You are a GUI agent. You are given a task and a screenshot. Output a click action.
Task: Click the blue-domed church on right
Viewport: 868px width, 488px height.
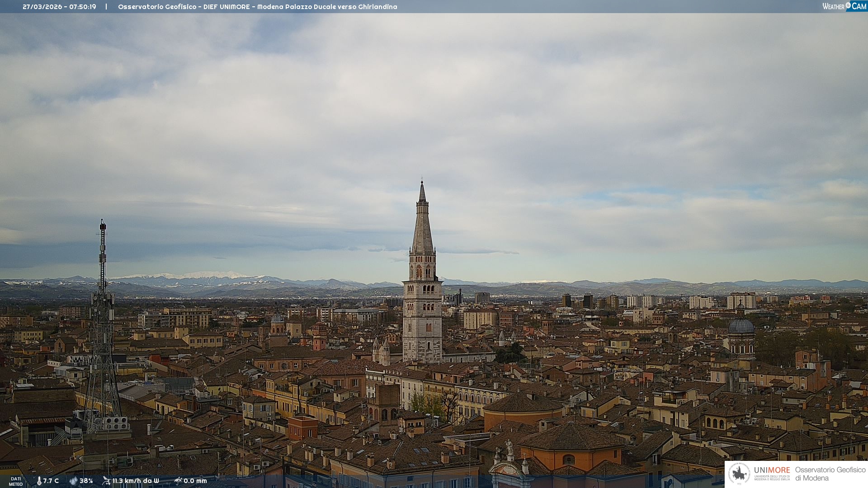[741, 327]
